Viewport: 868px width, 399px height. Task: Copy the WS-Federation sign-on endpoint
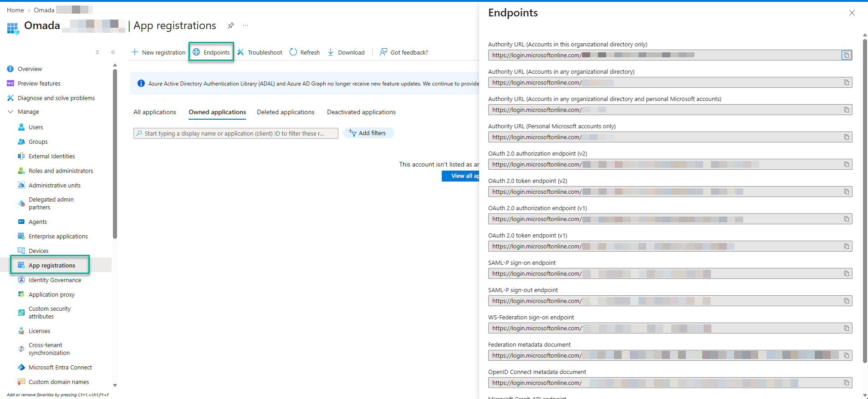(846, 328)
